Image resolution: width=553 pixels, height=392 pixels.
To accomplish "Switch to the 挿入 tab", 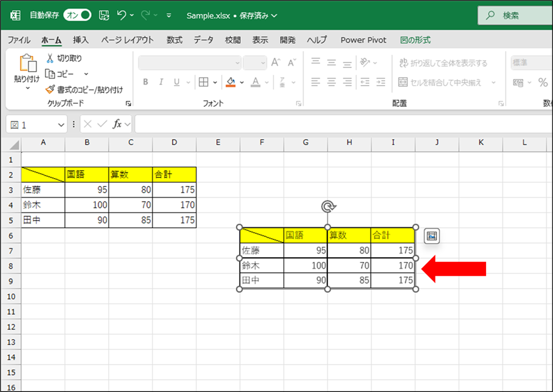I will click(81, 40).
